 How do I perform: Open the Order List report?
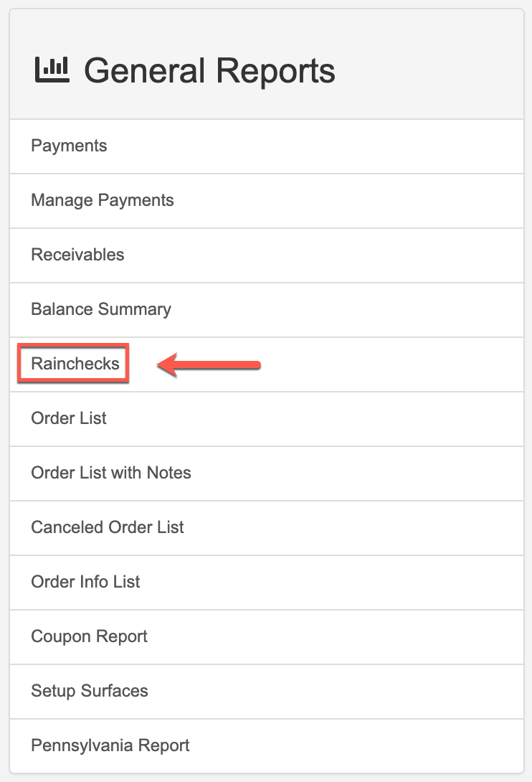(69, 418)
